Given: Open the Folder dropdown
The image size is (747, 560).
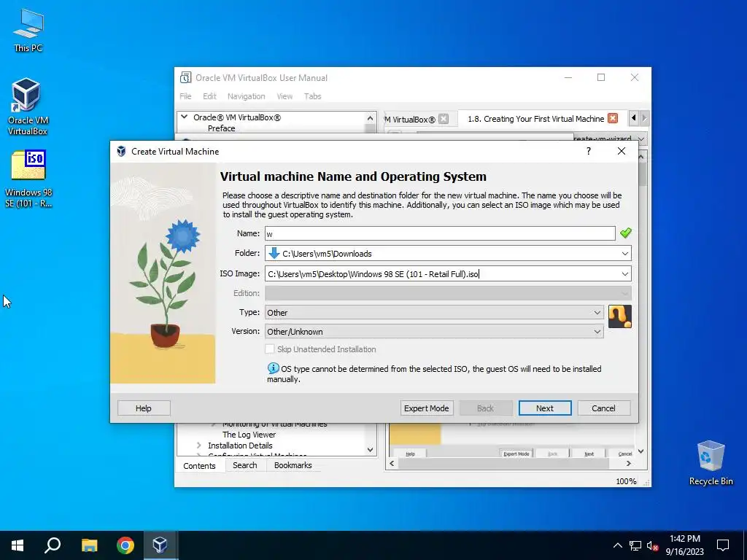Looking at the screenshot, I should (x=624, y=253).
